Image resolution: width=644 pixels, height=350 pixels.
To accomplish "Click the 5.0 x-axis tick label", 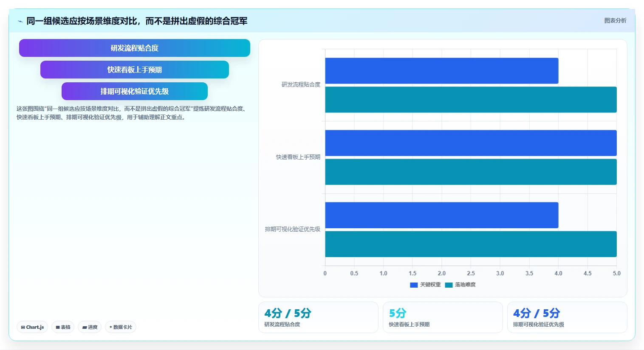I will tap(617, 273).
